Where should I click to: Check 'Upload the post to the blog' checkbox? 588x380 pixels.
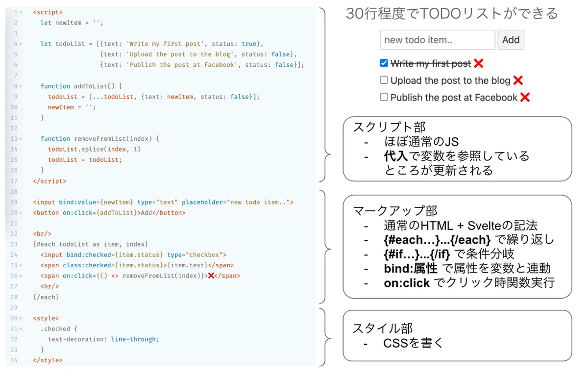(384, 80)
